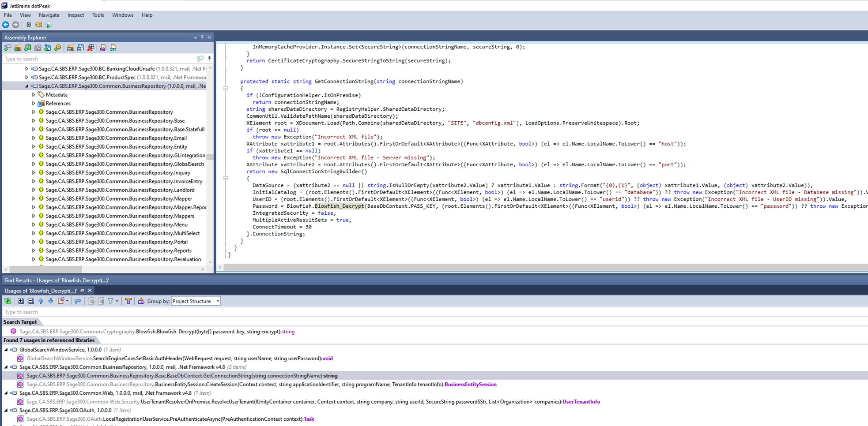Toggle pin on Usages of Blowfish_Decrypt tab
Viewport: 868px width, 426px height.
[82, 291]
